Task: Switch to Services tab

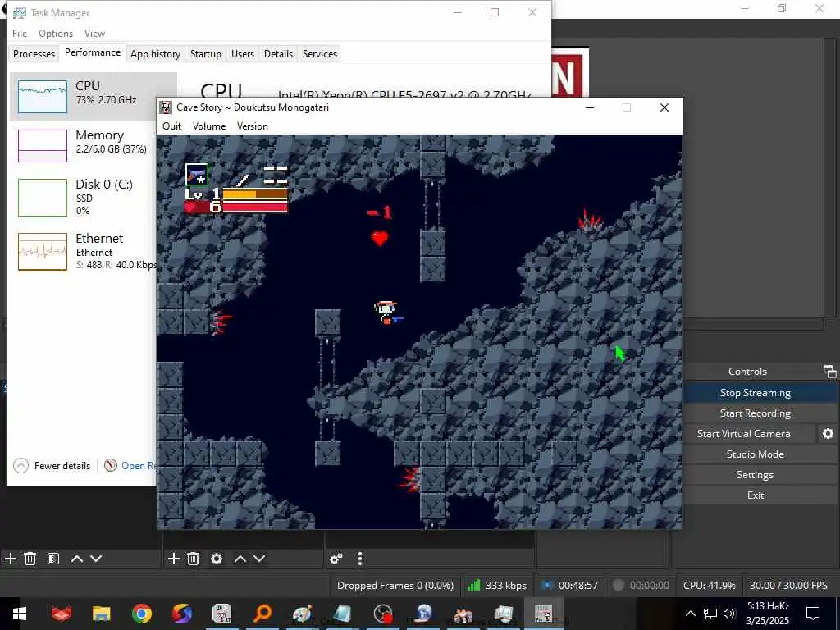Action: tap(320, 53)
